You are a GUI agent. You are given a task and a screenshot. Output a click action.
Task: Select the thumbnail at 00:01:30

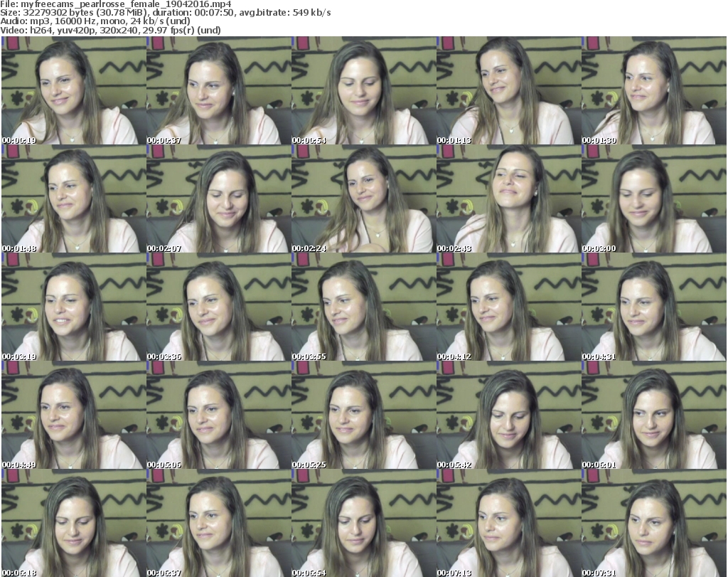pos(654,90)
